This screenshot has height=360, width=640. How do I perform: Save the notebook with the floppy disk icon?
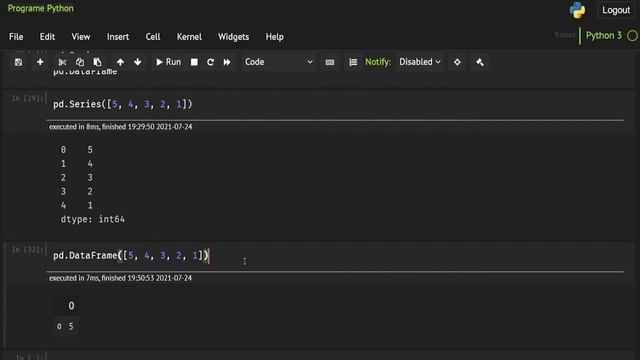[18, 62]
